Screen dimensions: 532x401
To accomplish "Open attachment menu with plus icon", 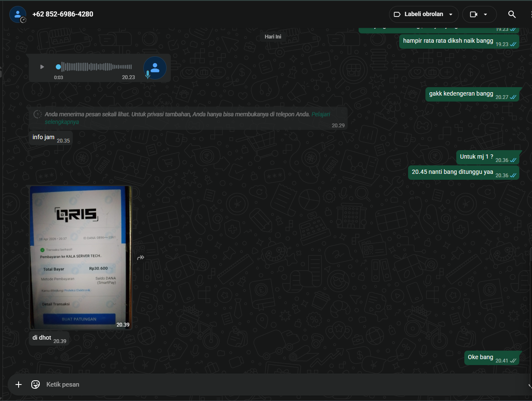I will (x=19, y=385).
